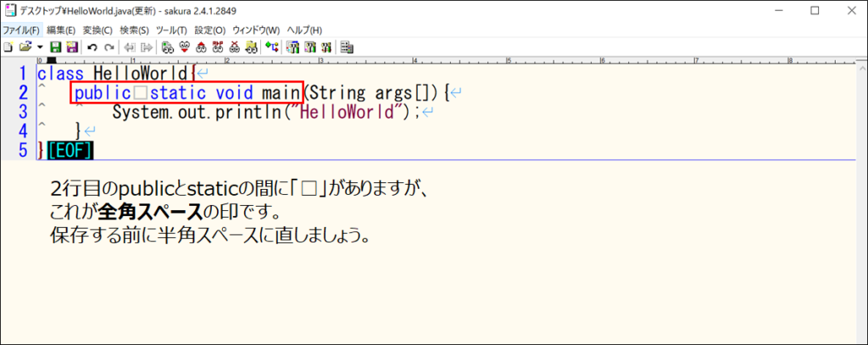The width and height of the screenshot is (868, 345).
Task: Expand the recent files arrow beside Open
Action: (x=40, y=47)
